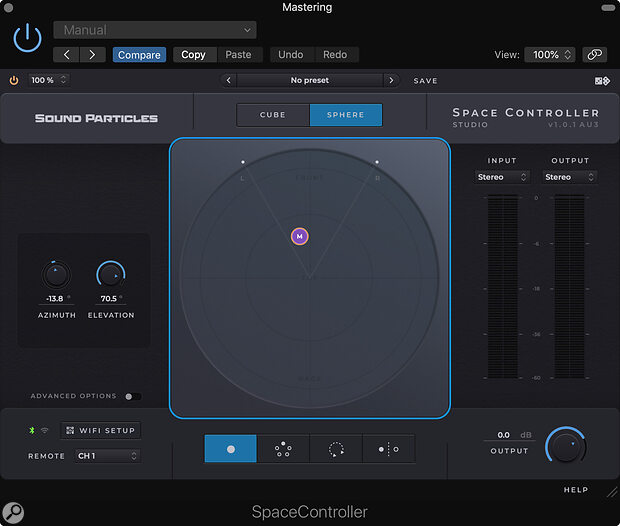Click the azimuth value -13.8 field
620x526 pixels.
coord(56,299)
